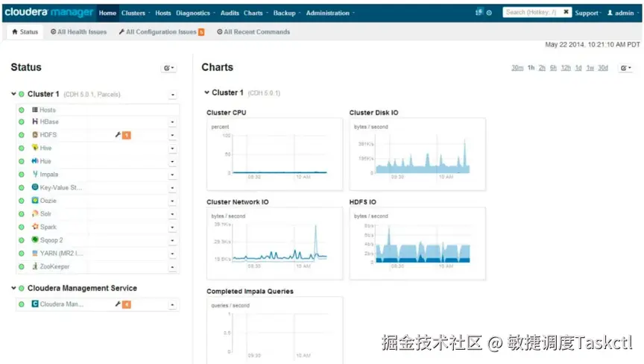Open the Charts menu
This screenshot has width=644, height=364.
[x=256, y=13]
